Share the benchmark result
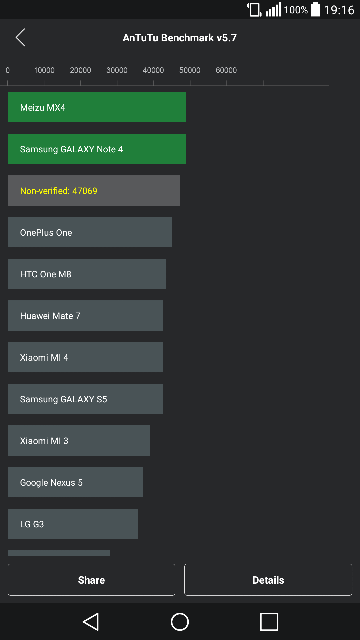360x640 pixels. pyautogui.click(x=91, y=580)
